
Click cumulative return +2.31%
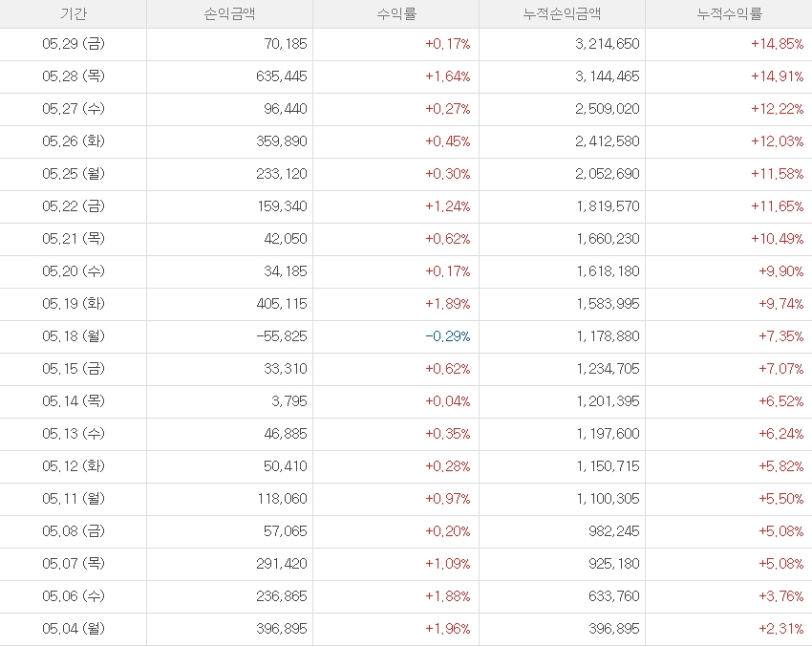click(781, 628)
